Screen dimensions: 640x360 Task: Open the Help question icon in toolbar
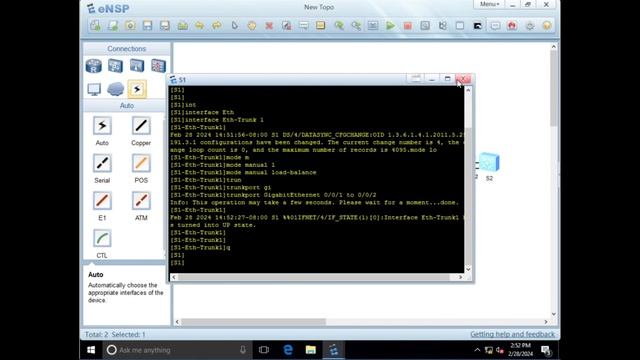pos(547,25)
